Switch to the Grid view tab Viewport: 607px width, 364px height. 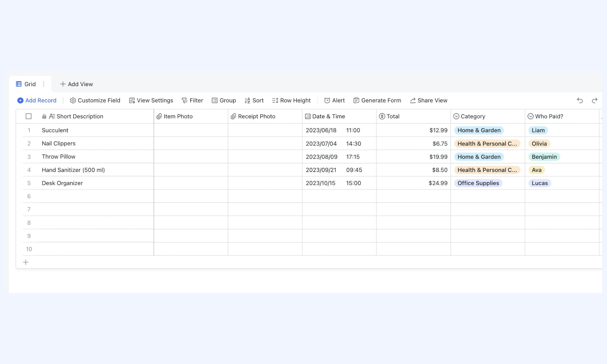30,84
